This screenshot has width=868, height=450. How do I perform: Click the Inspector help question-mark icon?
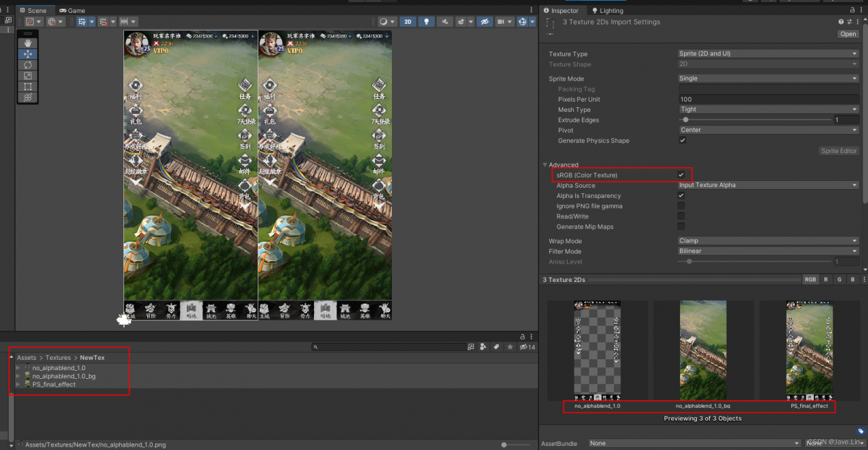[842, 22]
